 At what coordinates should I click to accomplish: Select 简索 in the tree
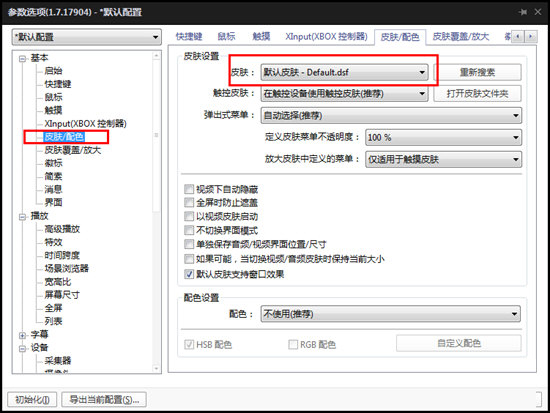click(x=53, y=176)
